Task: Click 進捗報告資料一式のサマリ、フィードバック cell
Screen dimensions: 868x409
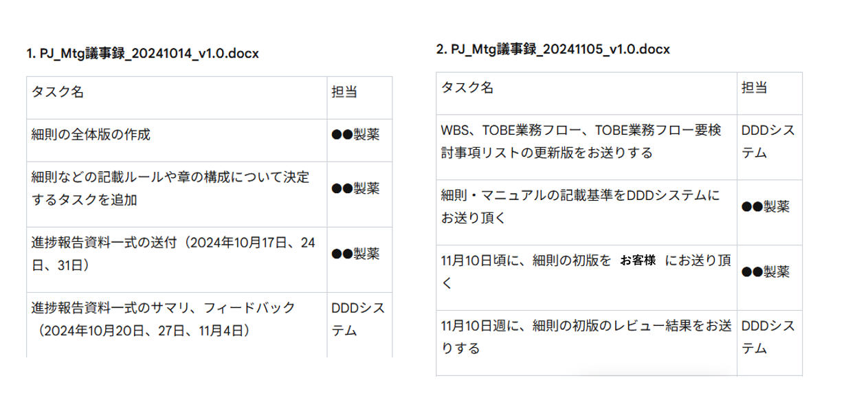Action: tap(163, 318)
